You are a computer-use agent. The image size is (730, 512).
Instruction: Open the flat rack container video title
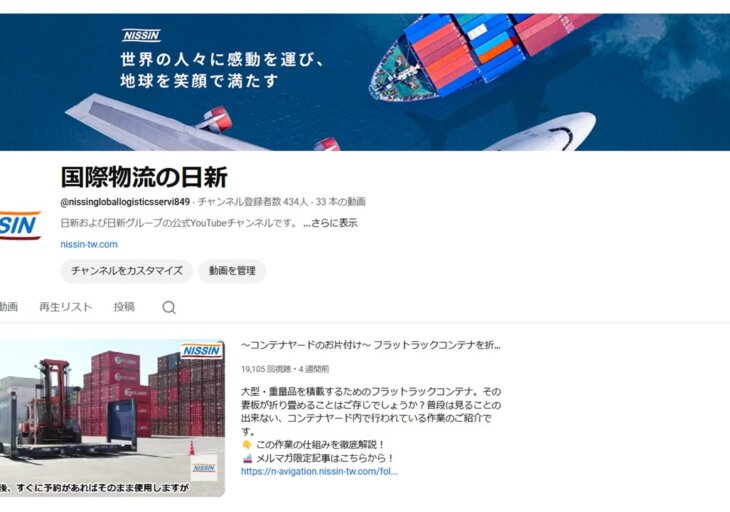pyautogui.click(x=371, y=345)
